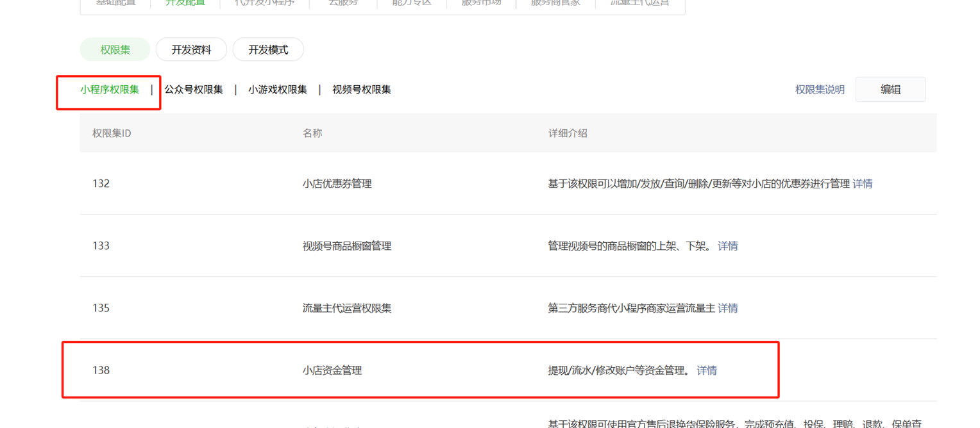This screenshot has width=980, height=428.
Task: Open the 权限集说明 link
Action: point(820,90)
